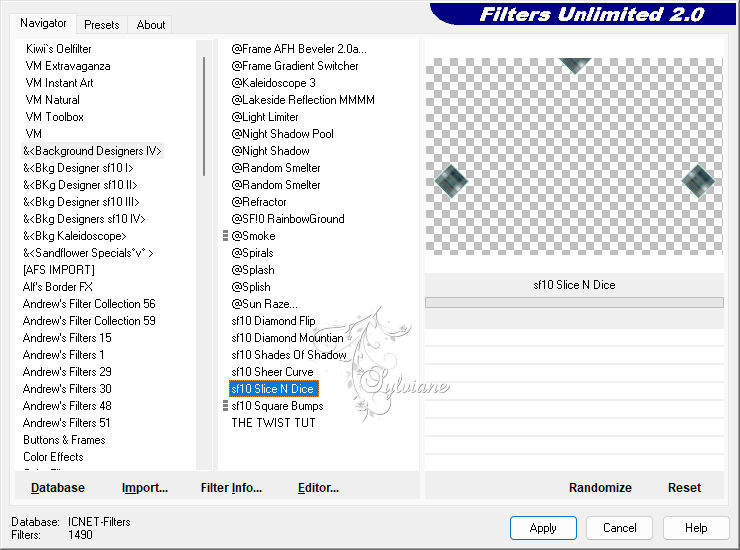Viewport: 740px width, 550px height.
Task: Select &<BKg Designer sf10 II> category
Action: 80,185
